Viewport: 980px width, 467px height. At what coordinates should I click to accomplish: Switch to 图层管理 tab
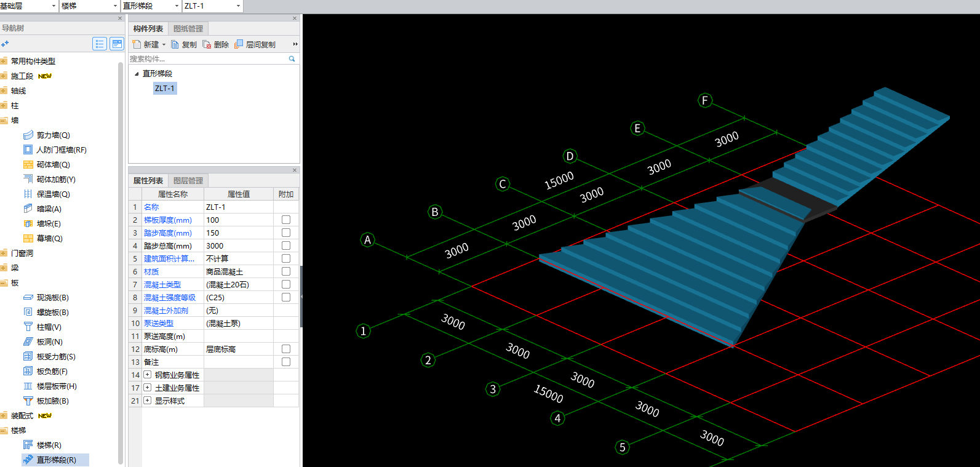pos(188,180)
